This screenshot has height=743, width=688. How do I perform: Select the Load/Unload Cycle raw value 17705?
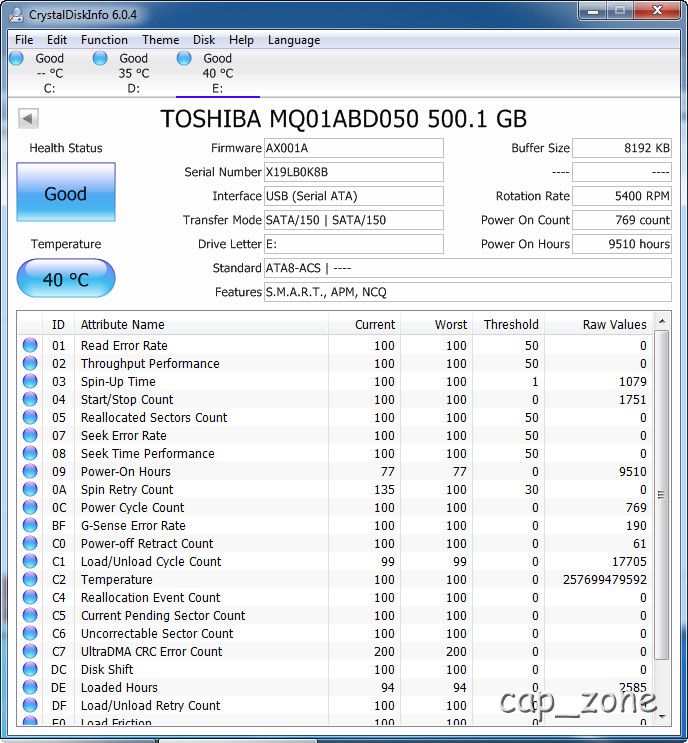click(x=629, y=562)
